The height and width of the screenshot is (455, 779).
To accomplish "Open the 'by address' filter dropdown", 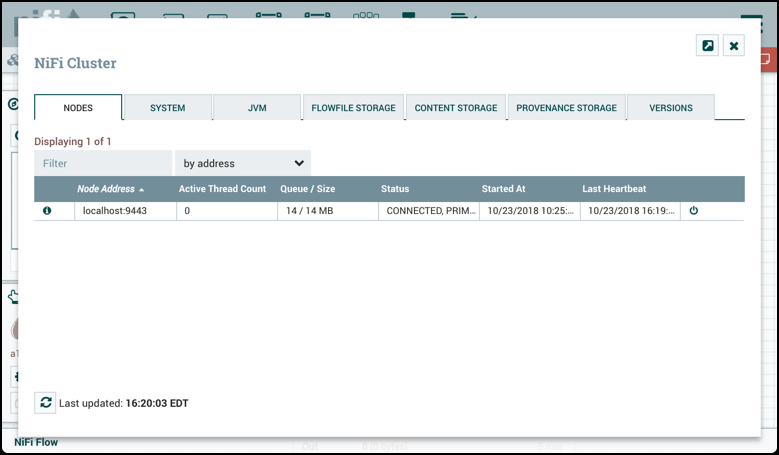I will click(243, 163).
